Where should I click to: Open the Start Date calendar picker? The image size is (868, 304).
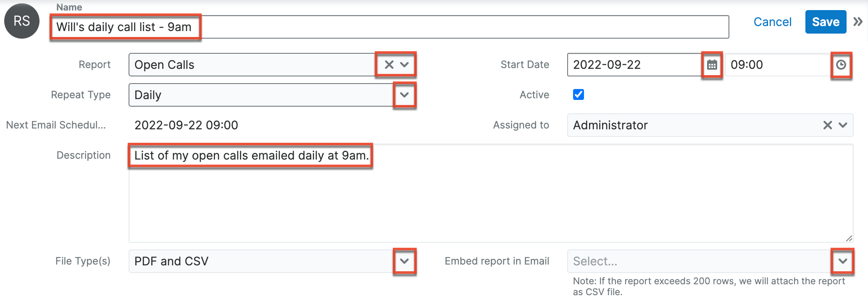tap(712, 65)
